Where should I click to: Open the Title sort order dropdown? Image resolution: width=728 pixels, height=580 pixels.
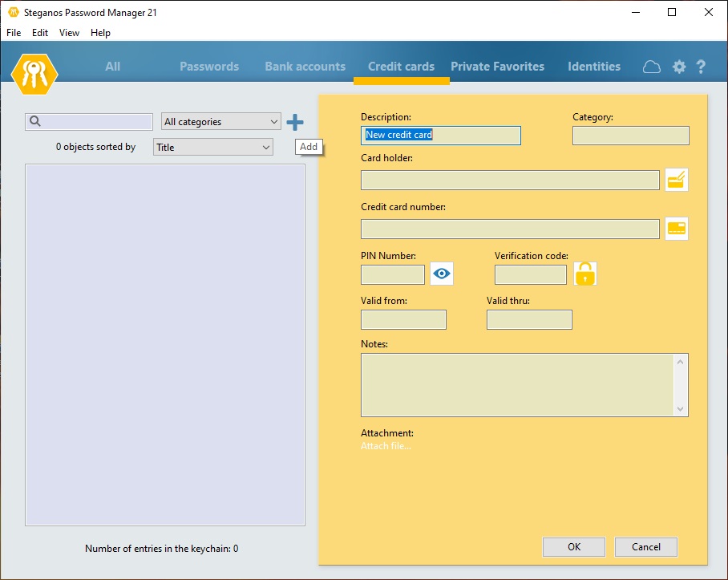tap(212, 147)
